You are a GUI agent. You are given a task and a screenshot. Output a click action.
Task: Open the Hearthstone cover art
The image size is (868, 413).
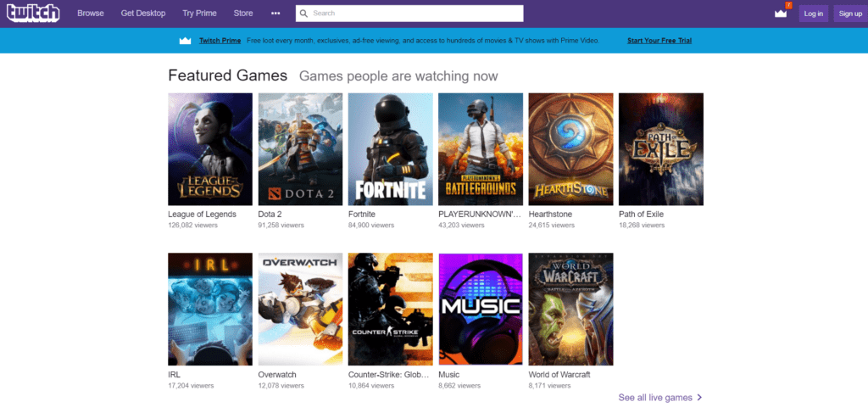[x=570, y=149]
